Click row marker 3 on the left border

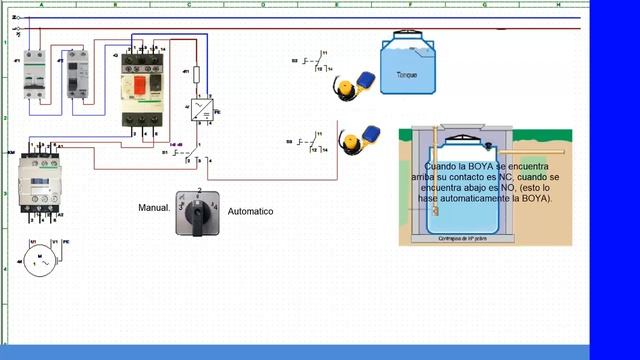tap(5, 194)
